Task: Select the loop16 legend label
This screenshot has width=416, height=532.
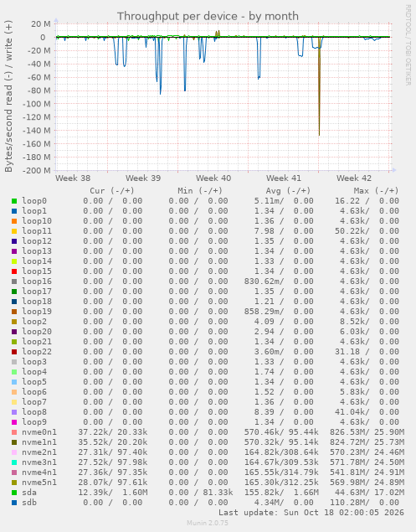Action: (37, 281)
